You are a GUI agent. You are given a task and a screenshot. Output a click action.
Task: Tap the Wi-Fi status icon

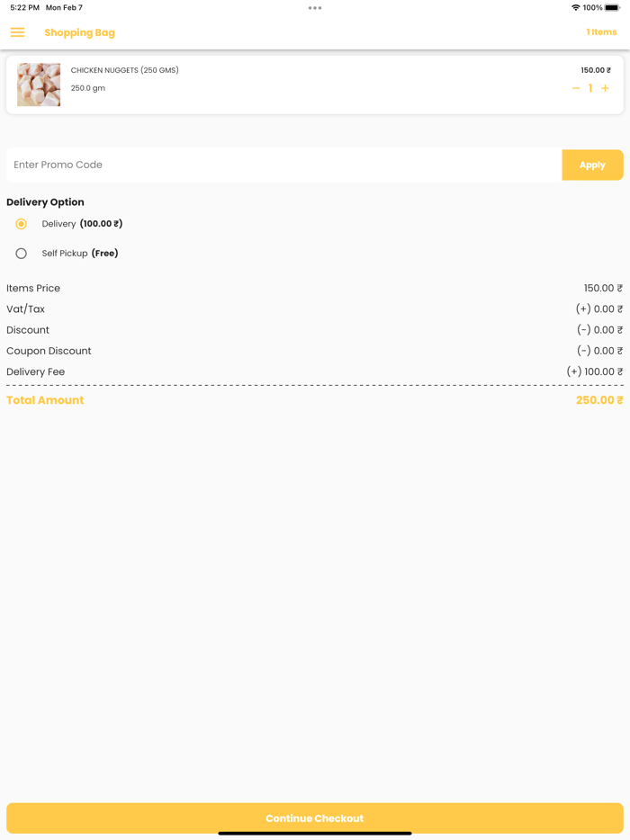[575, 8]
